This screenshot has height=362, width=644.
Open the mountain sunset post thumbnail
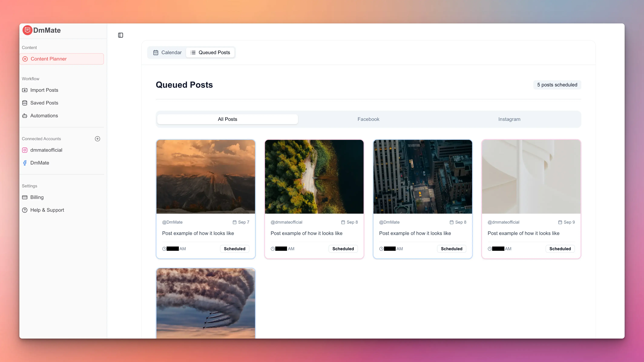point(205,176)
